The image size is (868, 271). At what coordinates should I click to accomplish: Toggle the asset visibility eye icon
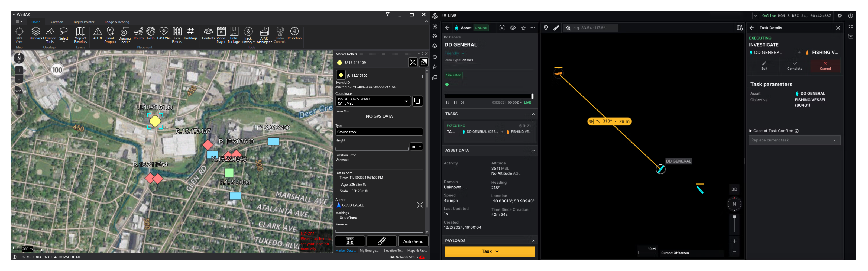pyautogui.click(x=513, y=28)
